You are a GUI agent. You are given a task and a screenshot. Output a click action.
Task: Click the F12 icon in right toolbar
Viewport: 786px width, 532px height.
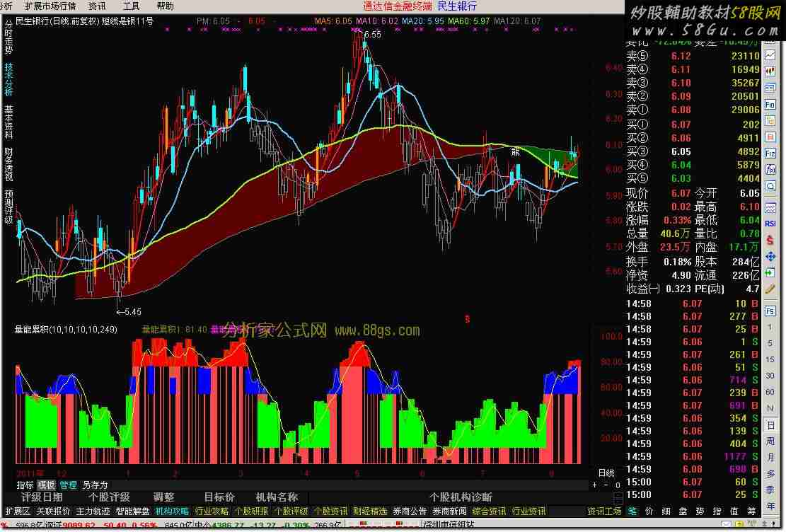tap(770, 154)
